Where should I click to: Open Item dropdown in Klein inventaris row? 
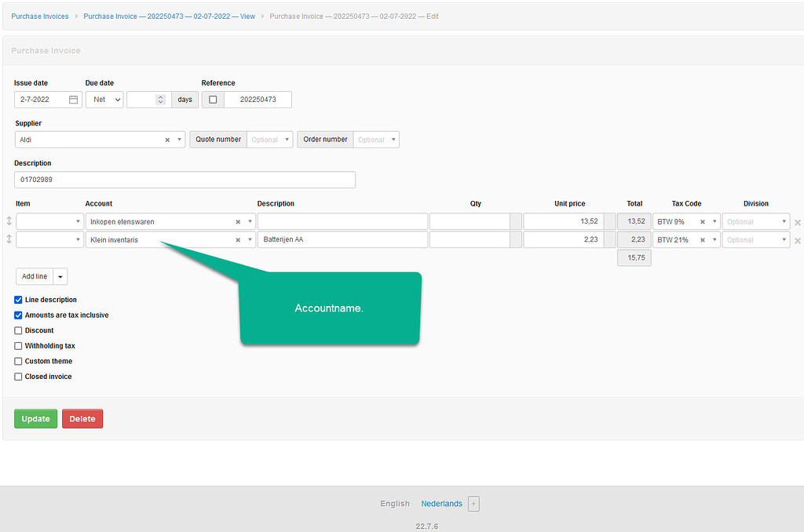tap(49, 239)
